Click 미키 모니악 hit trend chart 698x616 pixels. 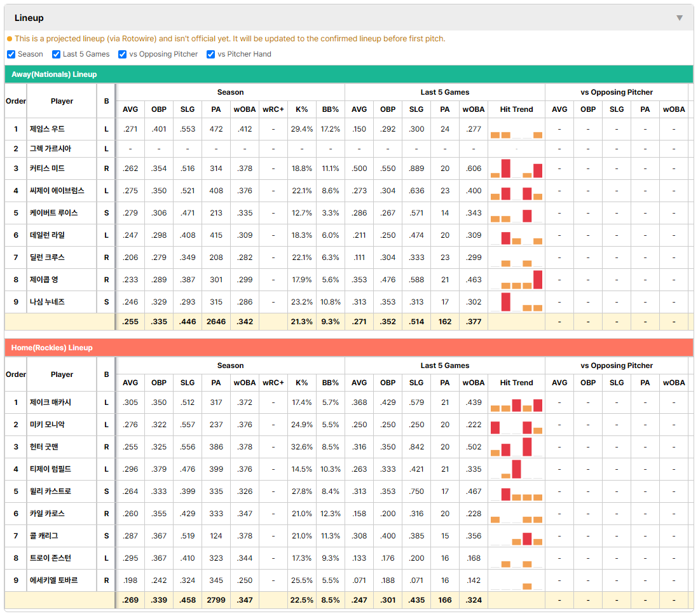point(516,425)
